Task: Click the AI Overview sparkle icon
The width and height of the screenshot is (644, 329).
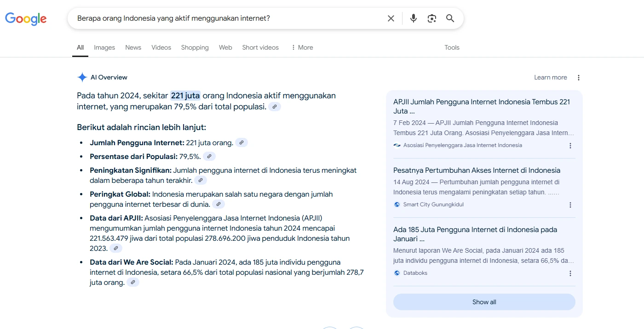Action: click(82, 77)
